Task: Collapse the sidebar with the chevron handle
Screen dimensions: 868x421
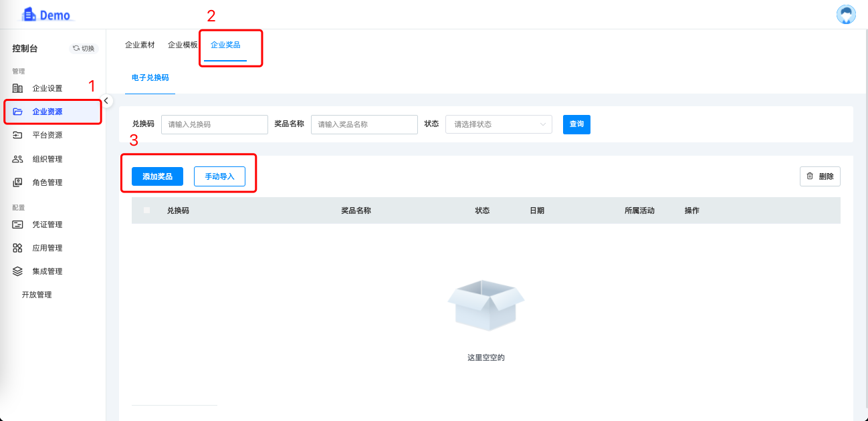Action: 106,100
